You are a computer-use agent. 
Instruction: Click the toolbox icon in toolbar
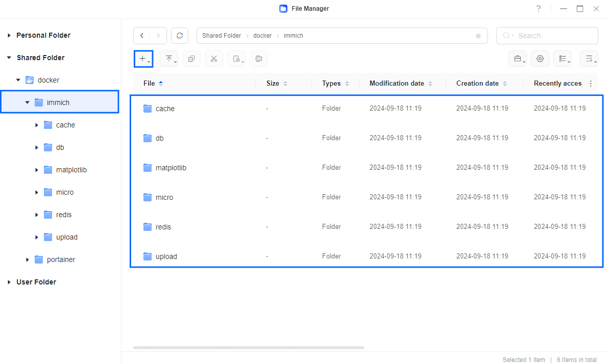coord(518,59)
